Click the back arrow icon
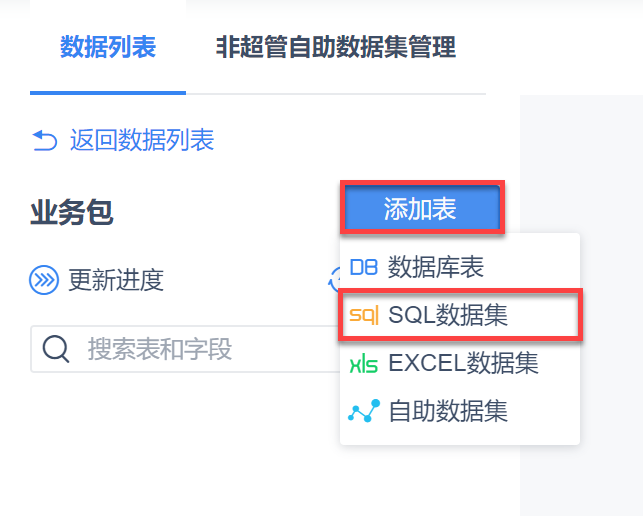Screen dimensions: 643x516 [45, 140]
